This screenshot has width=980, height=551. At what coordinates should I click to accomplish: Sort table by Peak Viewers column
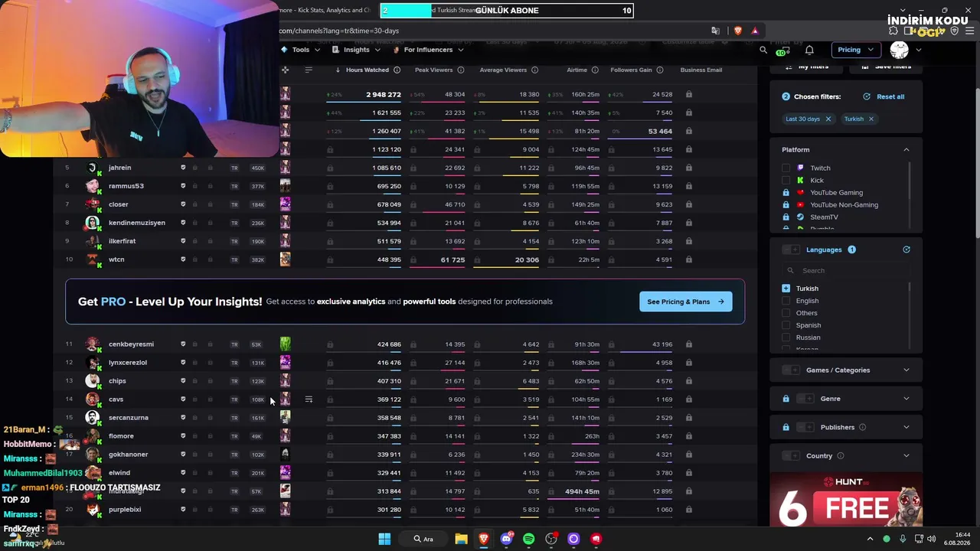433,70
